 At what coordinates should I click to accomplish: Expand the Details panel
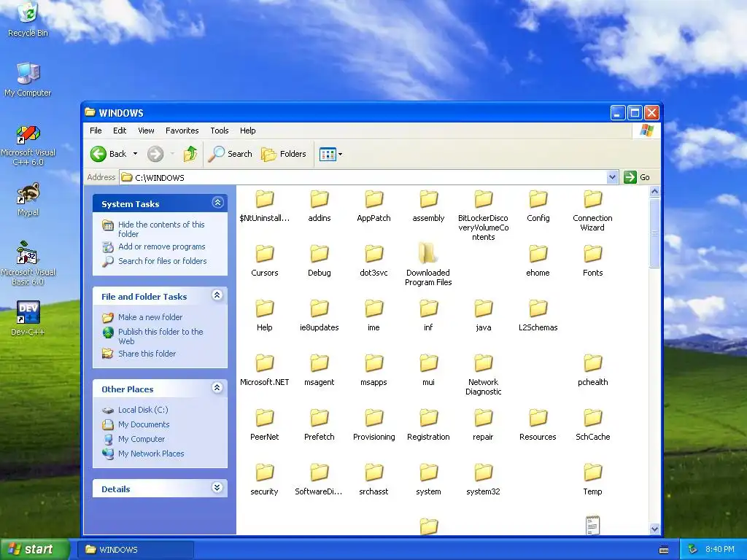point(217,488)
